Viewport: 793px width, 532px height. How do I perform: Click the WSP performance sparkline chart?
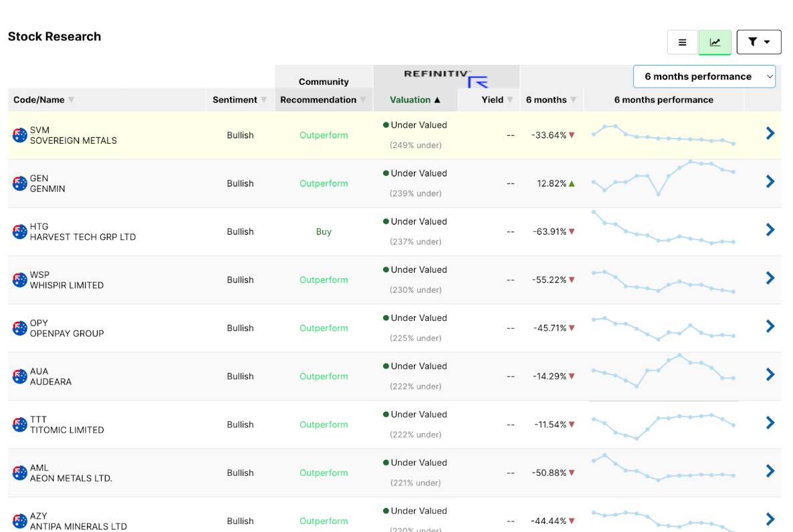pyautogui.click(x=663, y=281)
